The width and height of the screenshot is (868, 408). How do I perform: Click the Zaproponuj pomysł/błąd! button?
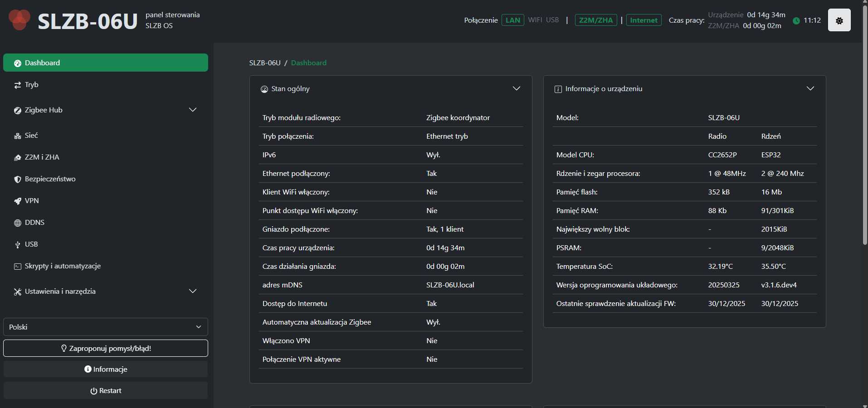[105, 348]
